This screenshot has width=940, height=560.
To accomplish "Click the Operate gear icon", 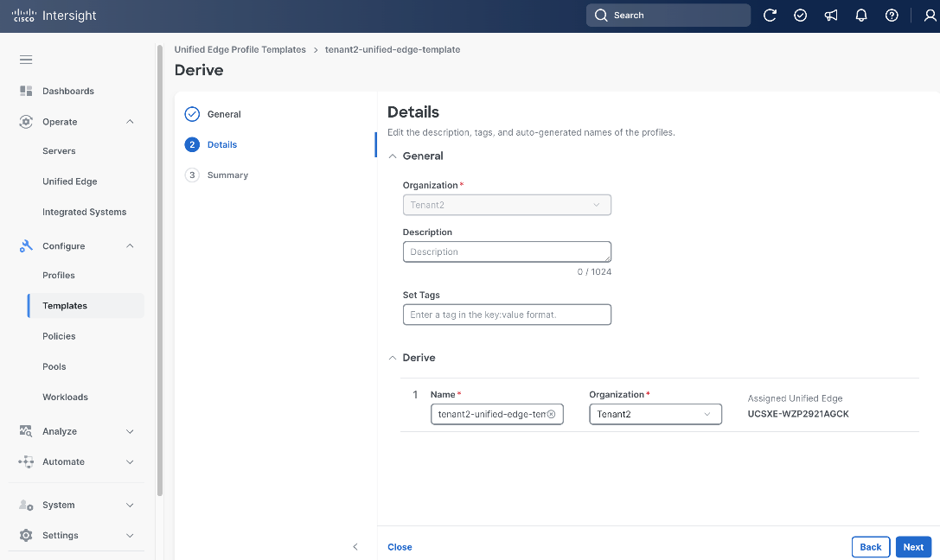I will 26,122.
